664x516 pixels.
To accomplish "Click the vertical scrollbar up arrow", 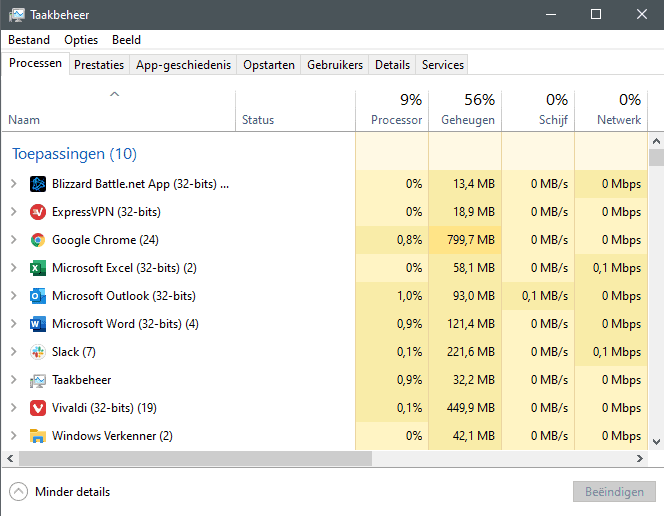I will (x=656, y=141).
